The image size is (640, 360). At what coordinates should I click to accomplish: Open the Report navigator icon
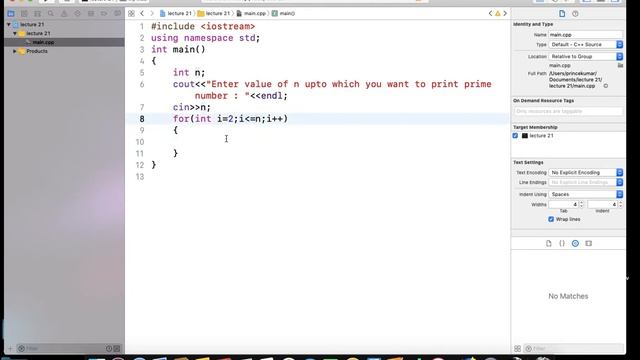pyautogui.click(x=118, y=13)
